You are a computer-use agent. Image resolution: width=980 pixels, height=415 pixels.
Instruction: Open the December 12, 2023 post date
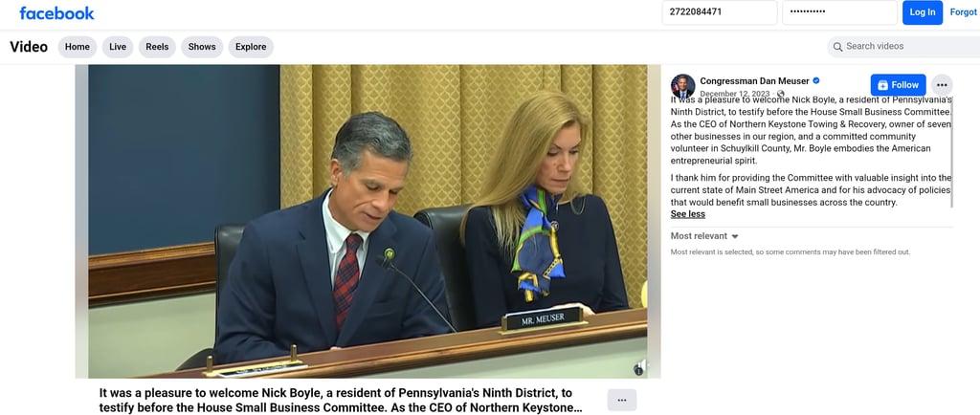click(736, 94)
